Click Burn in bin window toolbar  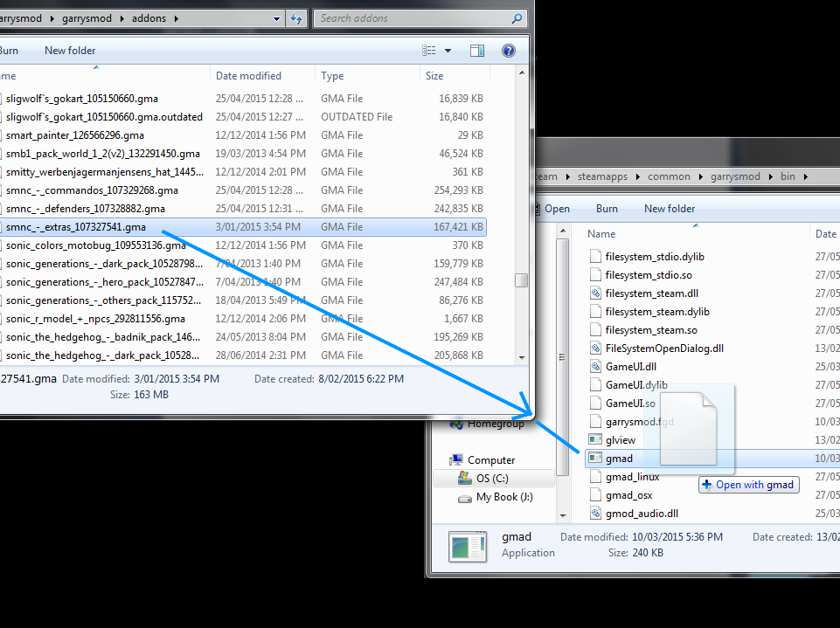[607, 209]
